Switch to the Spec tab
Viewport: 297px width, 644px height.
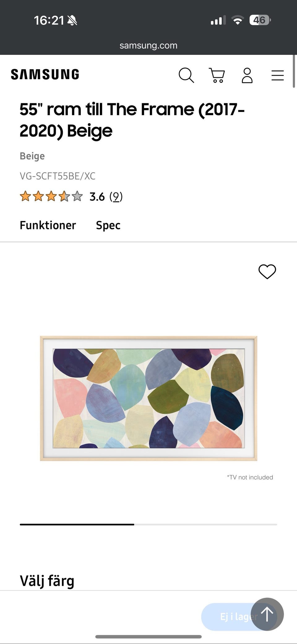[108, 225]
